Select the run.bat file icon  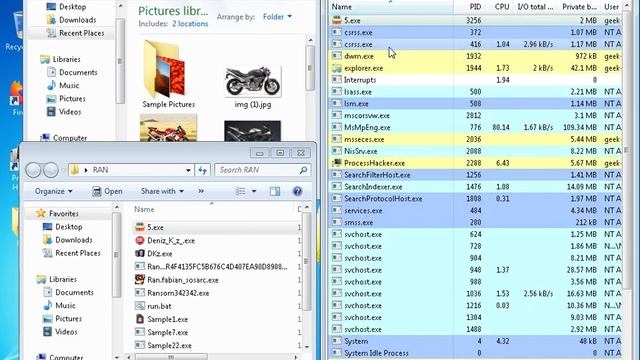140,306
